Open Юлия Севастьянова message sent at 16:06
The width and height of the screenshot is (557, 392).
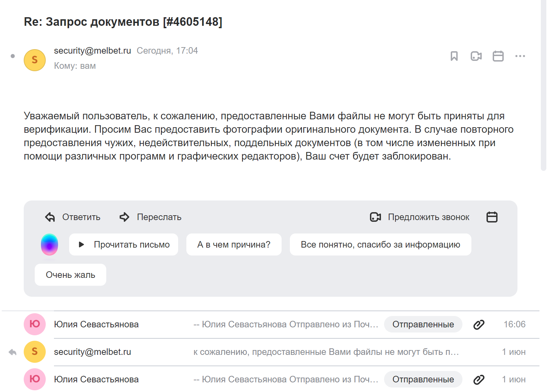click(x=271, y=324)
